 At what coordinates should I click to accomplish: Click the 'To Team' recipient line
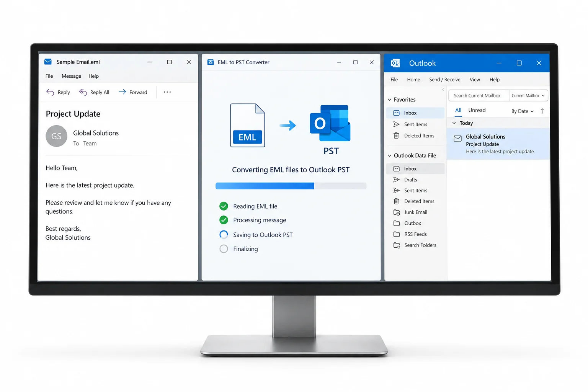(85, 144)
